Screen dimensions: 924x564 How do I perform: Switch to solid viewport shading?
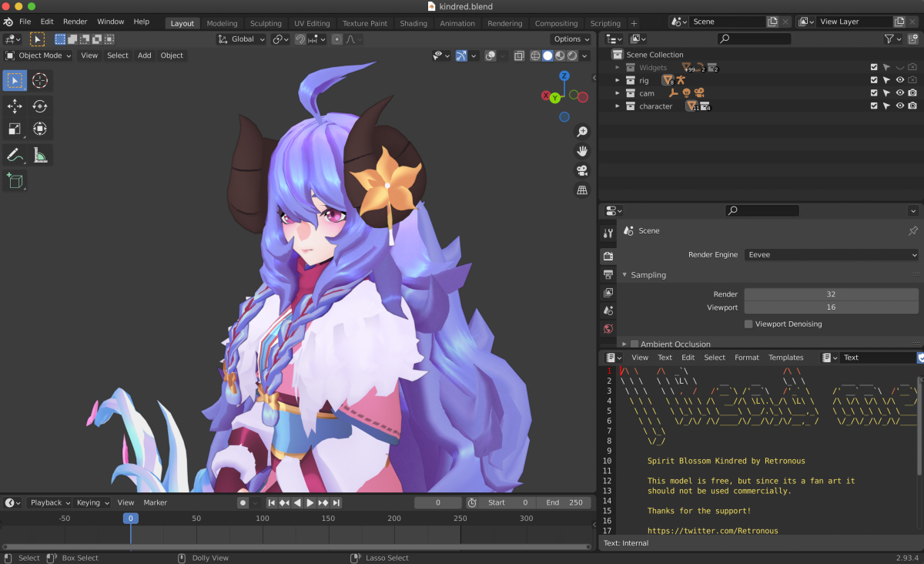coord(547,55)
